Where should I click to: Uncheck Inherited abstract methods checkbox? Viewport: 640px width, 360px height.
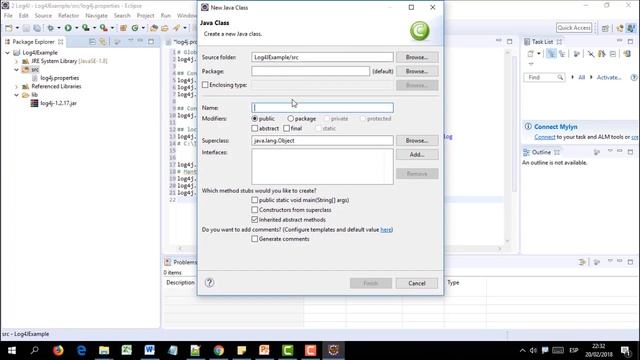(255, 220)
